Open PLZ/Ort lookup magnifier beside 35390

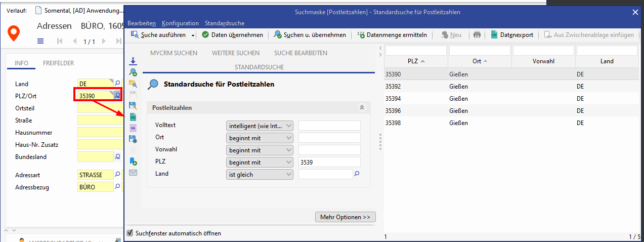[x=117, y=95]
